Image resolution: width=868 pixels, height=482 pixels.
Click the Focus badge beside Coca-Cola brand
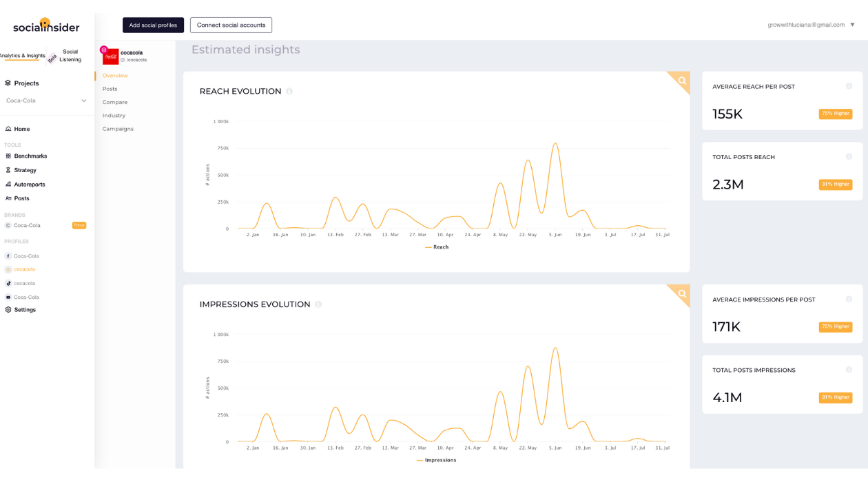pos(79,225)
